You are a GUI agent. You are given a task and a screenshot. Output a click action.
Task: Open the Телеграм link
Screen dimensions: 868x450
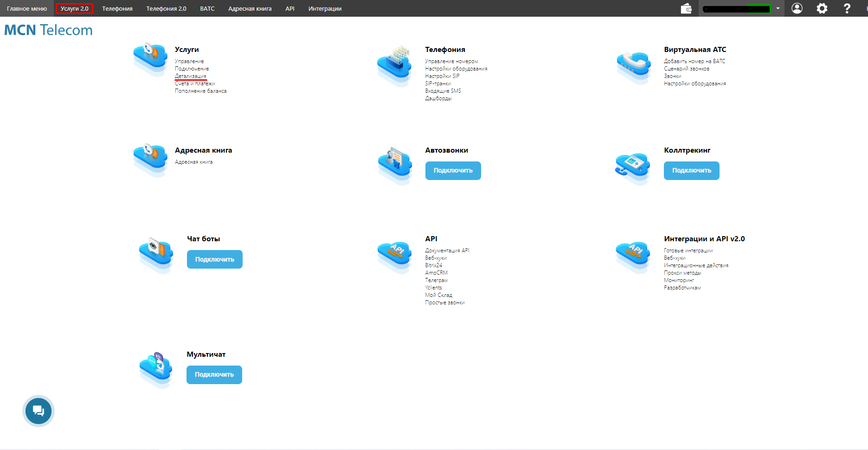click(437, 280)
